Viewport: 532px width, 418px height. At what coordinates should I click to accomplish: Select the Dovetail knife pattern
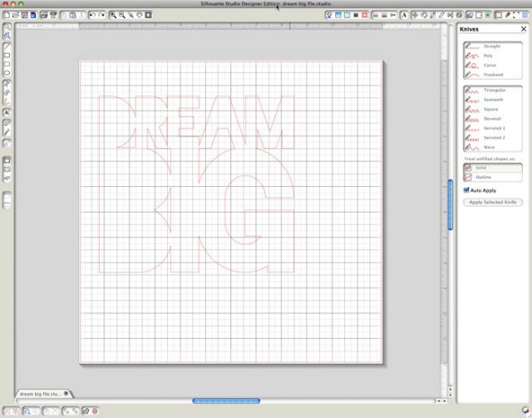coord(493,119)
